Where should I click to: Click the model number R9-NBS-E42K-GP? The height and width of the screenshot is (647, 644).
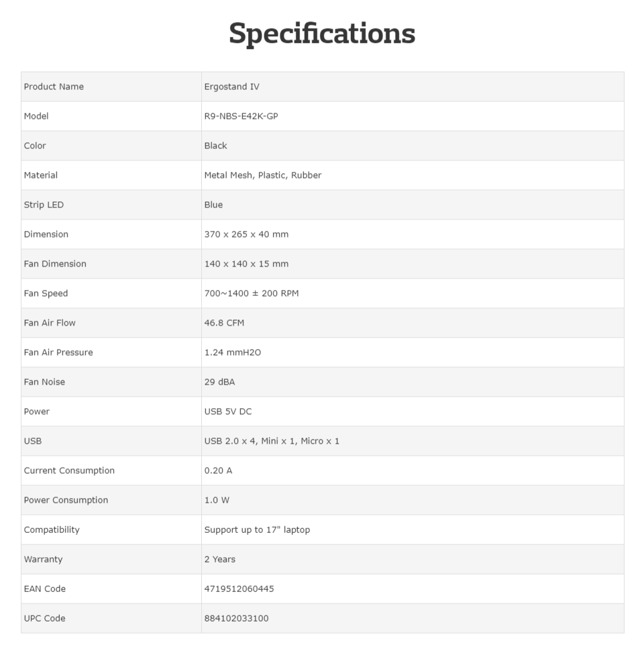point(241,116)
